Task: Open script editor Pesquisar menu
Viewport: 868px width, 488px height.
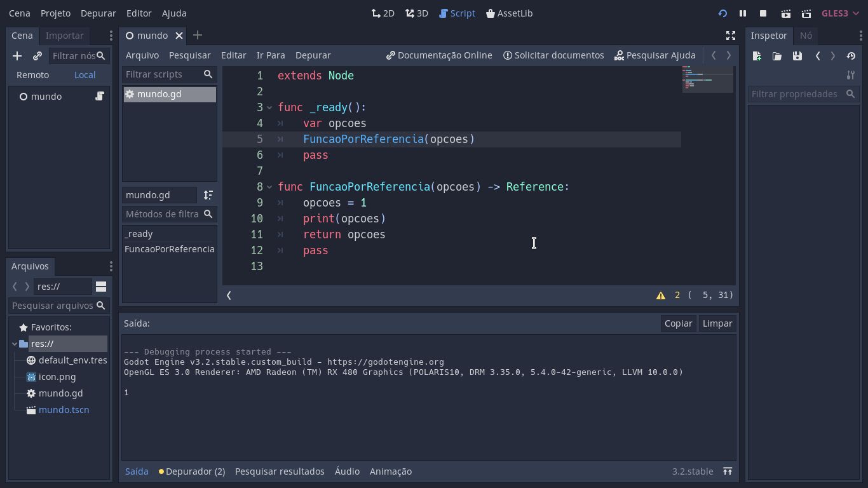Action: click(190, 55)
